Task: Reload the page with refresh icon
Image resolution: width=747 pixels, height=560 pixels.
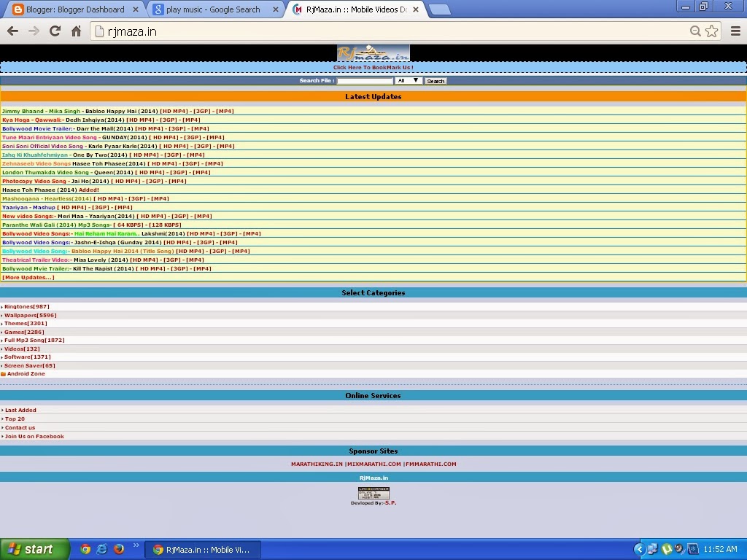Action: coord(55,31)
